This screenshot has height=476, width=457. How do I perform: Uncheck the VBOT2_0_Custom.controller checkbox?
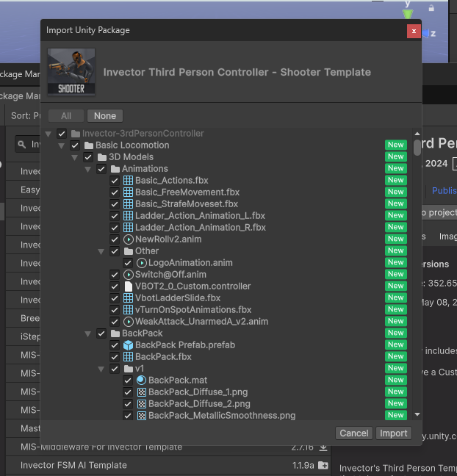[115, 286]
